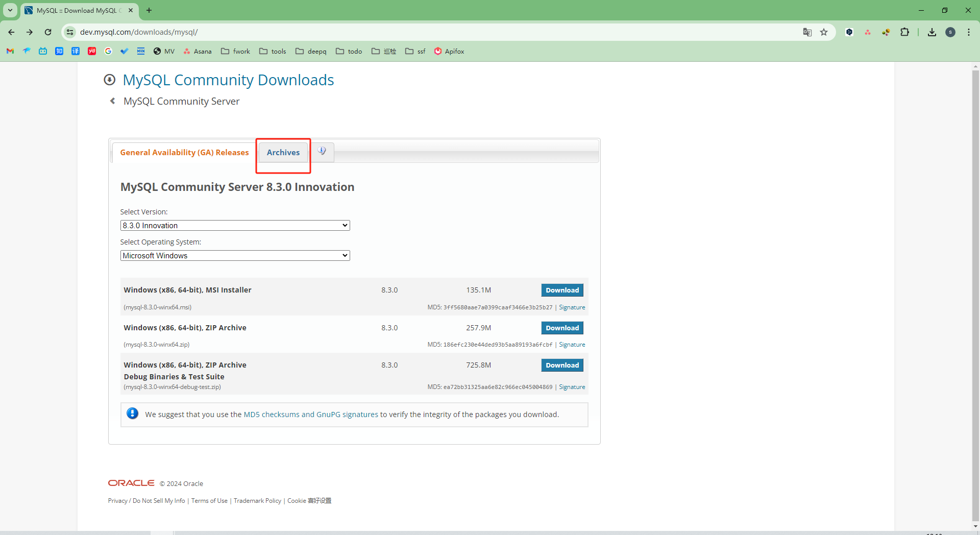Open the Asana bookmark
Screen dimensions: 980x535
(198, 51)
